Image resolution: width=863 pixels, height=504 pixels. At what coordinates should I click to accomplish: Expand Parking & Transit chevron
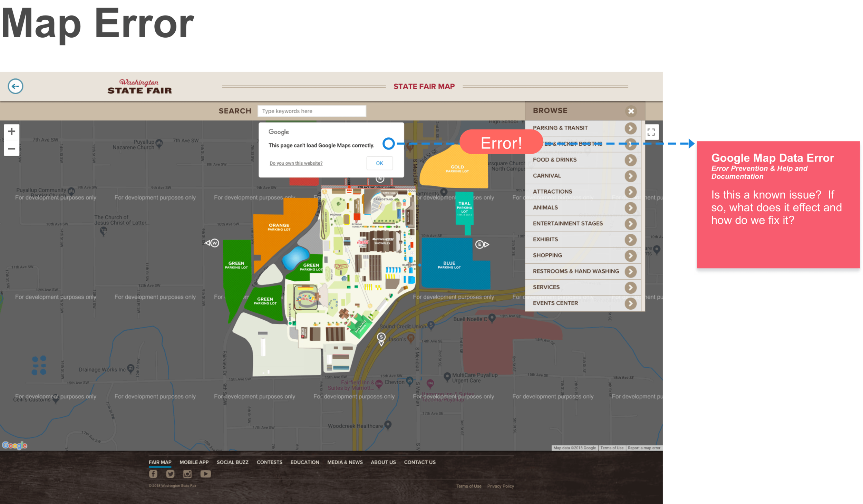631,128
